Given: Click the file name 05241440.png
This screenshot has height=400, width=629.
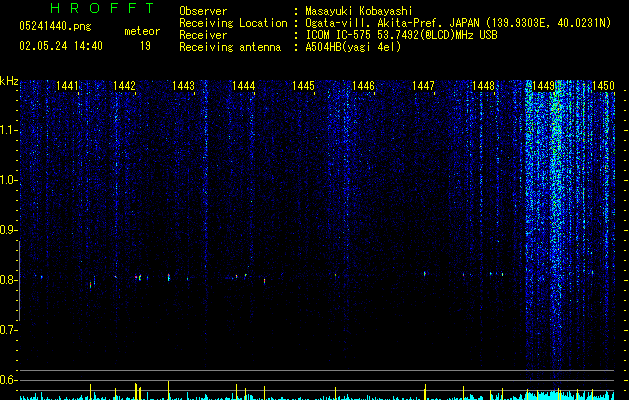Looking at the screenshot, I should [55, 26].
